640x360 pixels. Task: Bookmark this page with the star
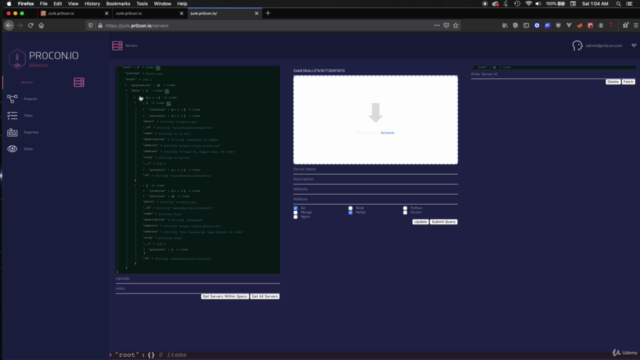[456, 25]
